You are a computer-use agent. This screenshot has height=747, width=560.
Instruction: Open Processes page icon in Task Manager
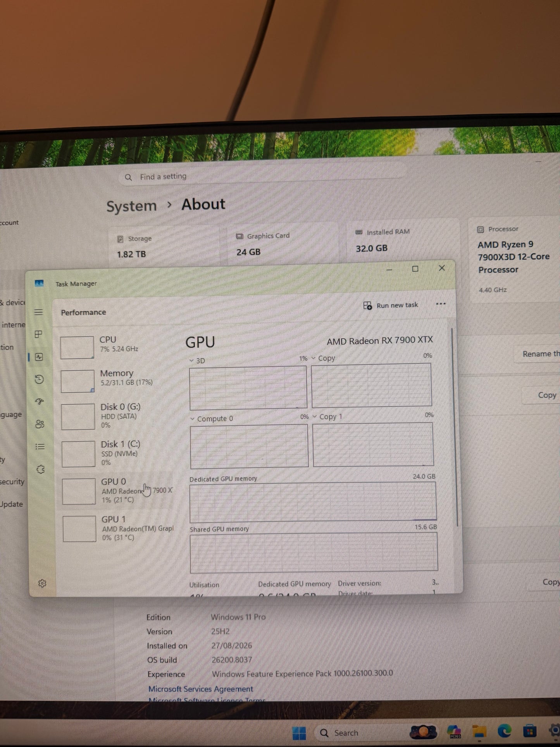(38, 334)
